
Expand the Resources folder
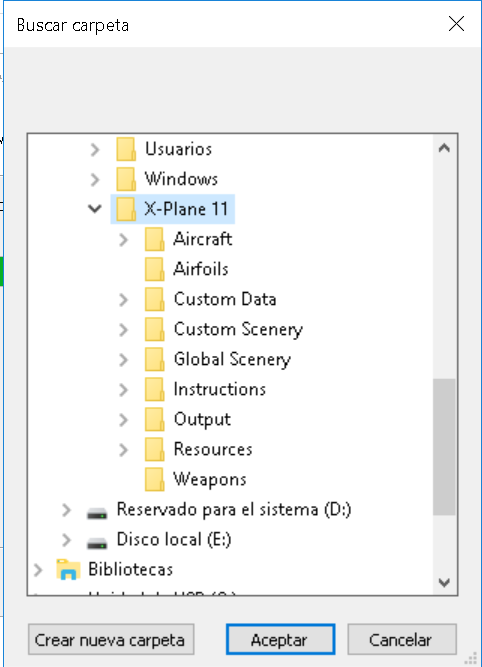(123, 450)
